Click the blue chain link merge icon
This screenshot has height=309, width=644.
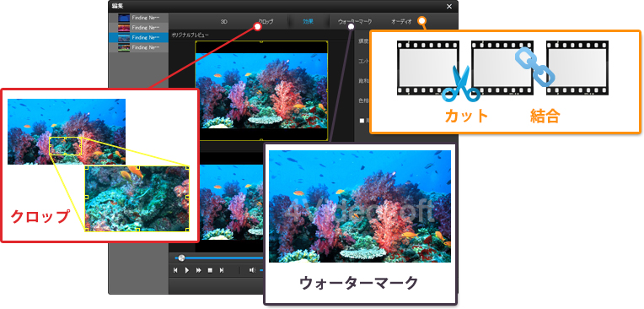tap(535, 67)
